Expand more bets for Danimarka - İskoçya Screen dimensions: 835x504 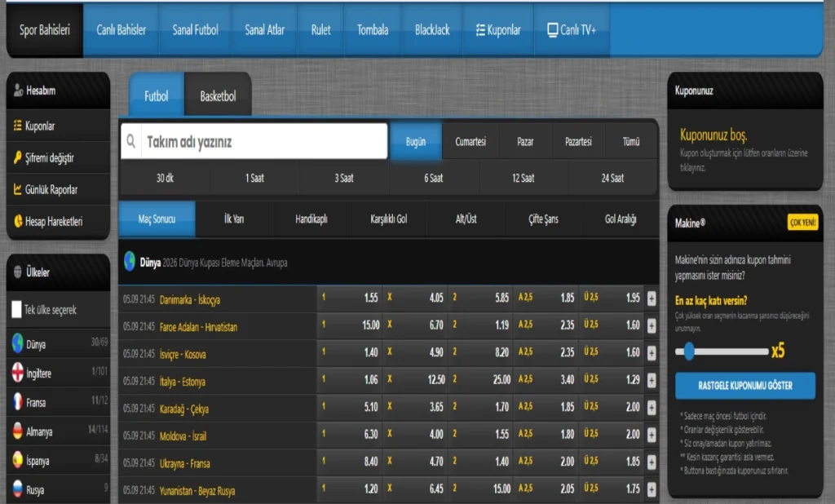coord(651,299)
